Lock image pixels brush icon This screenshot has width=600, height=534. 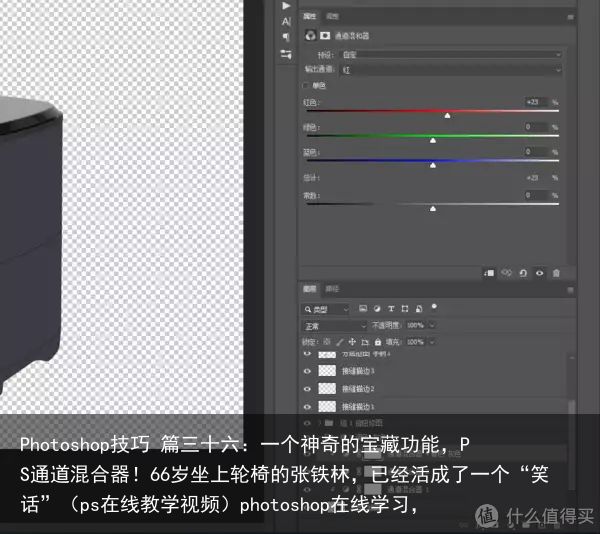(x=339, y=342)
